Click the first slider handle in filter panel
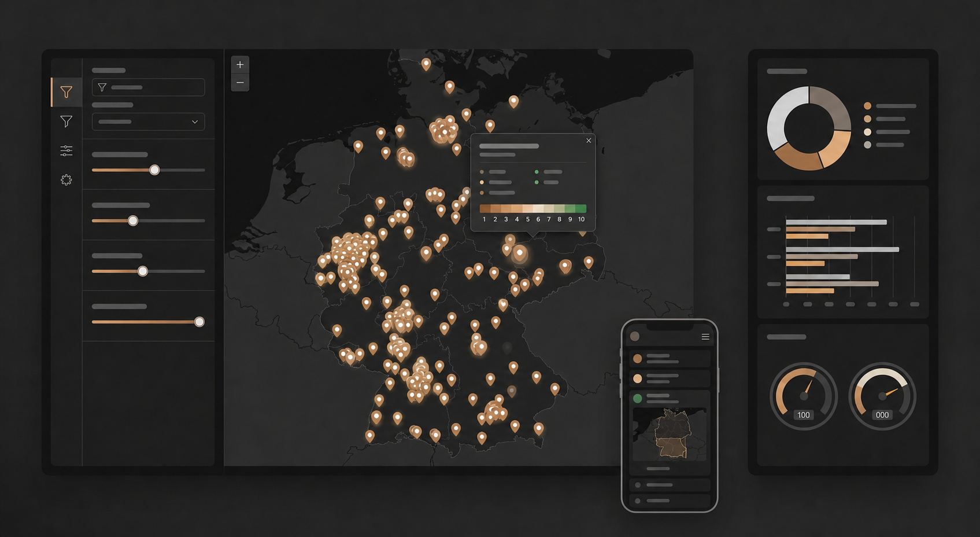 pyautogui.click(x=154, y=170)
